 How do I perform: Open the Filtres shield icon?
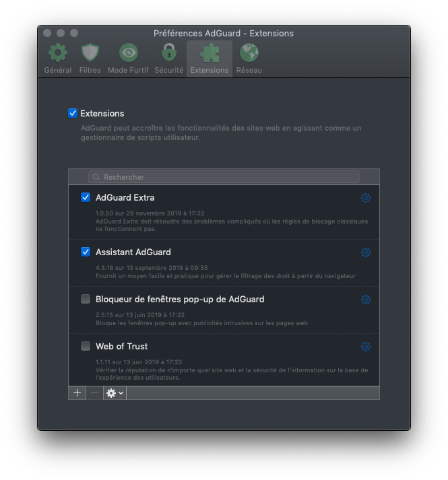point(90,53)
